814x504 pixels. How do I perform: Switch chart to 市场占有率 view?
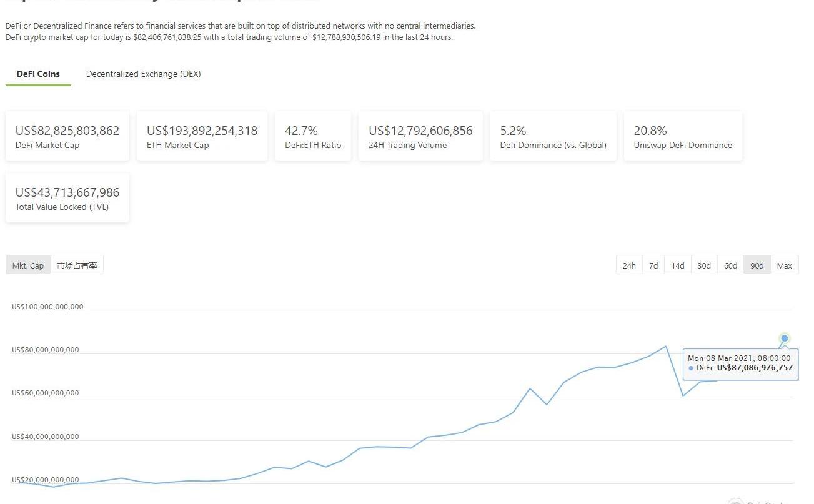click(77, 265)
